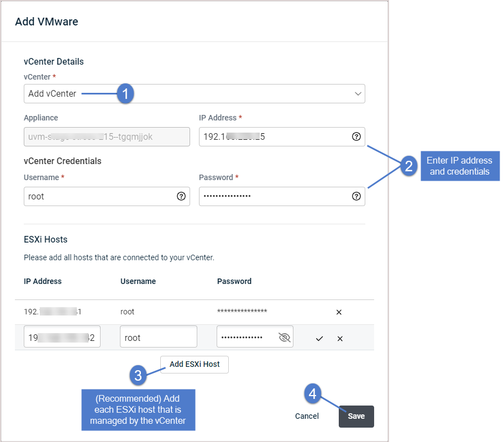
Task: Focus the vCenter IP Address field
Action: click(x=282, y=136)
